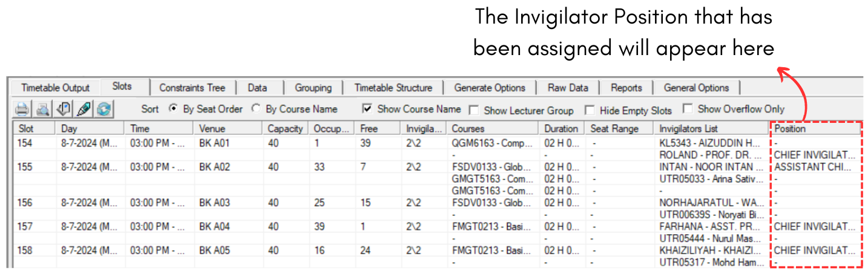This screenshot has height=273, width=868.
Task: Select BK A05 venue cell
Action: 215,250
